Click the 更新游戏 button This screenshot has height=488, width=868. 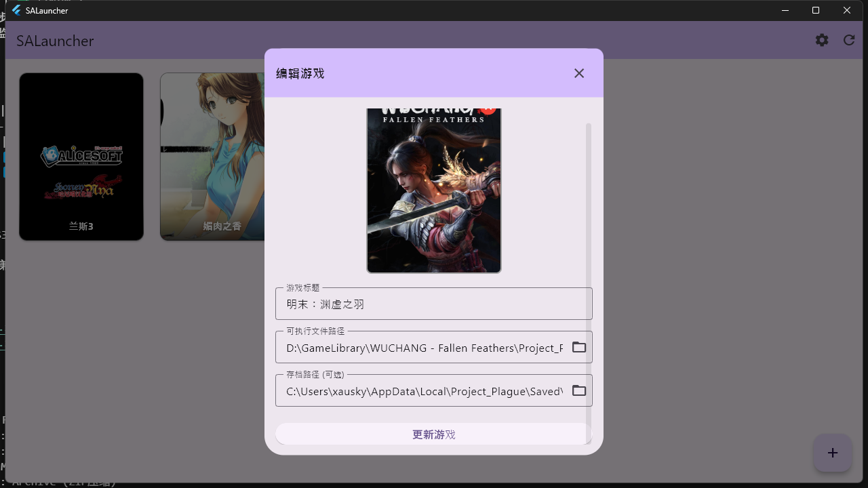click(434, 434)
